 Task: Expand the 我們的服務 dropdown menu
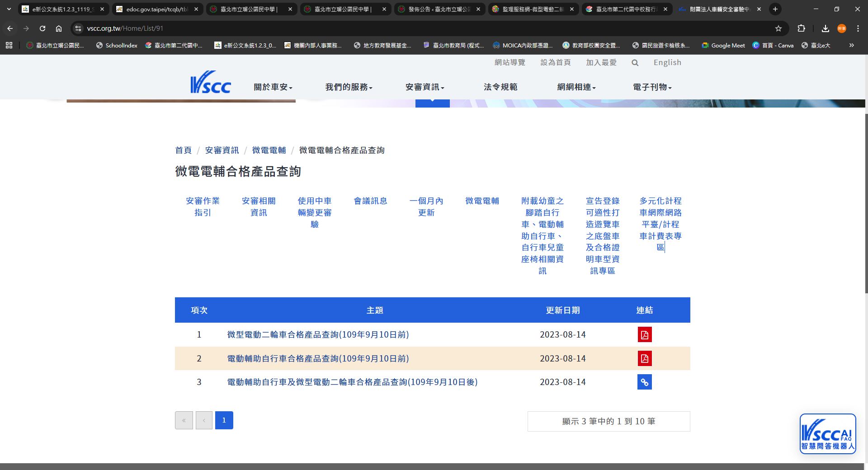[349, 87]
